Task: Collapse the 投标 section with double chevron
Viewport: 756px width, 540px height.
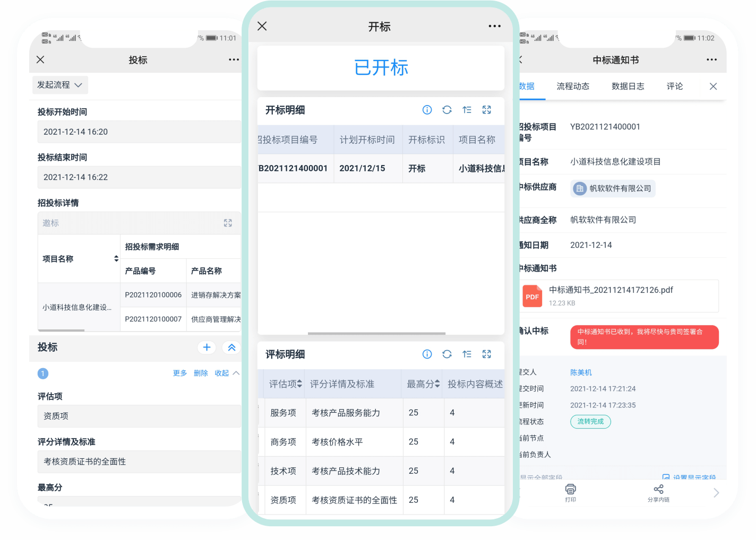Action: pyautogui.click(x=231, y=347)
